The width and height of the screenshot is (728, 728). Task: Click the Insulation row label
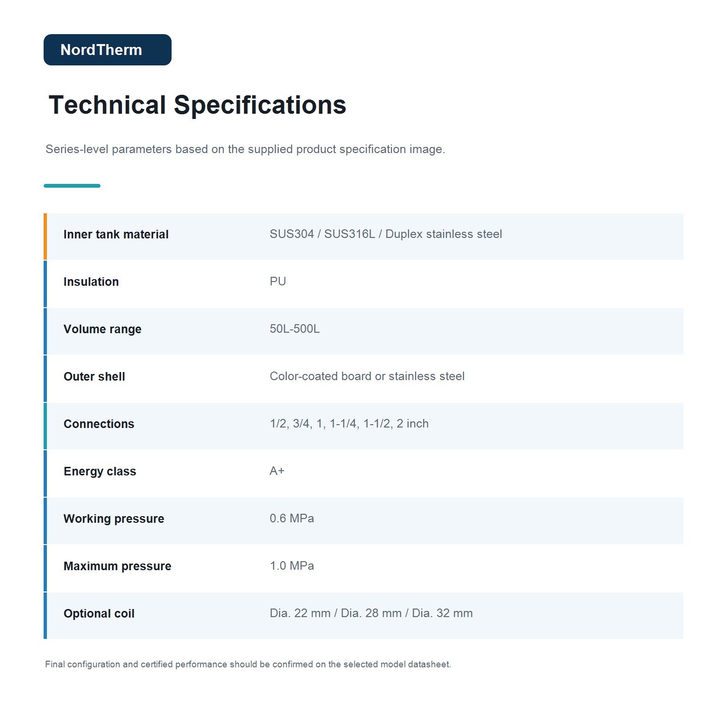pos(91,282)
